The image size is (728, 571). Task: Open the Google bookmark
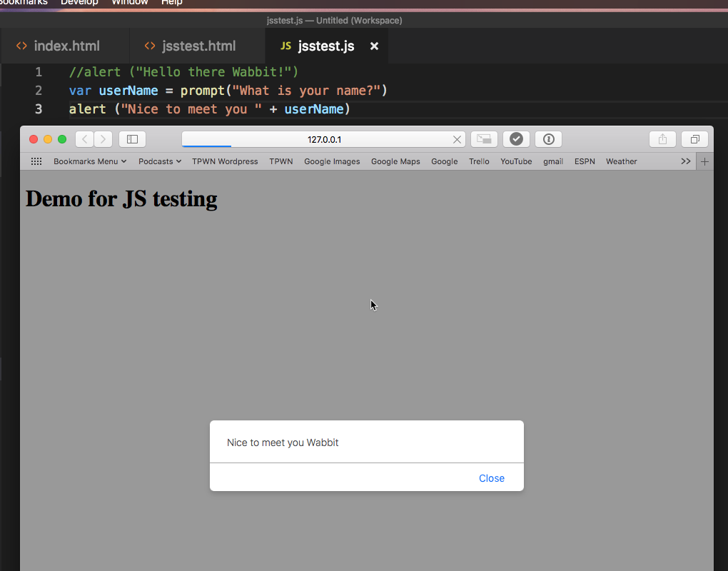pos(445,161)
